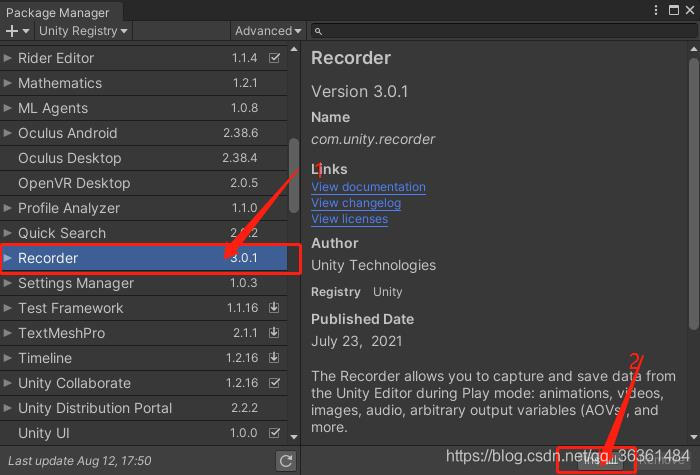Select the Settings Manager package name

[76, 283]
